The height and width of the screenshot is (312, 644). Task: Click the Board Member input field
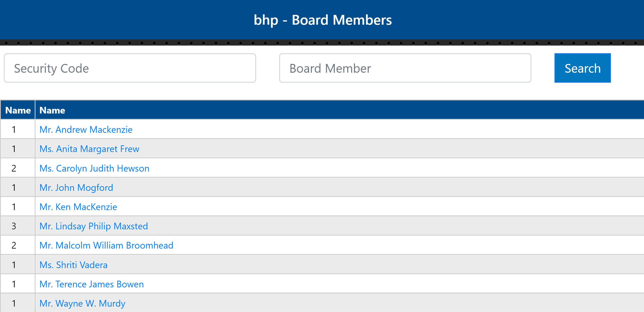coord(405,68)
